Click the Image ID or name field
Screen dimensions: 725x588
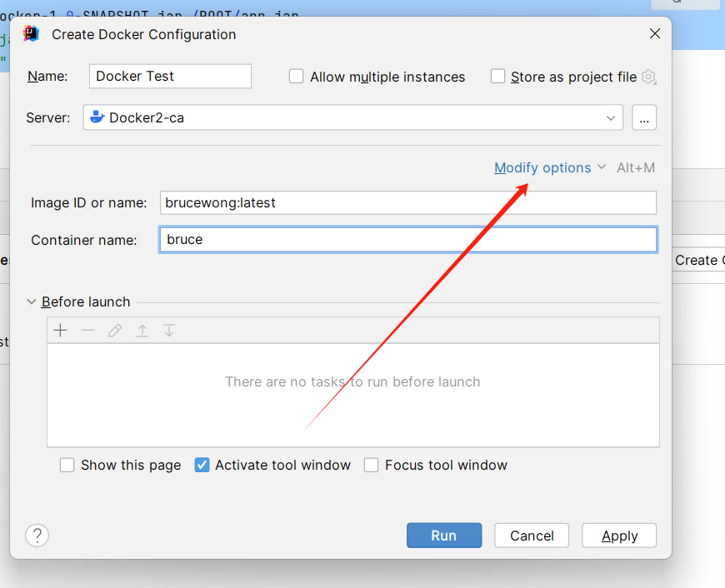[408, 202]
